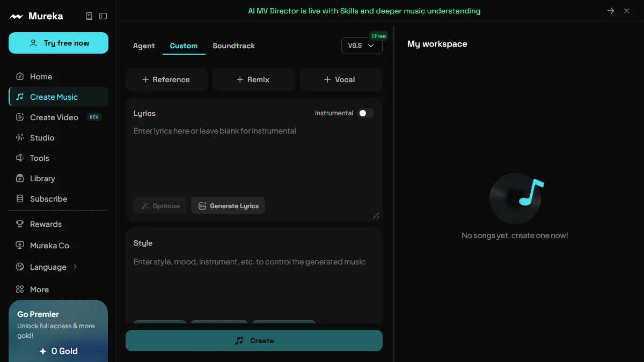Click the lyrics box resize handle
Screen dimensions: 644x362
tap(376, 216)
